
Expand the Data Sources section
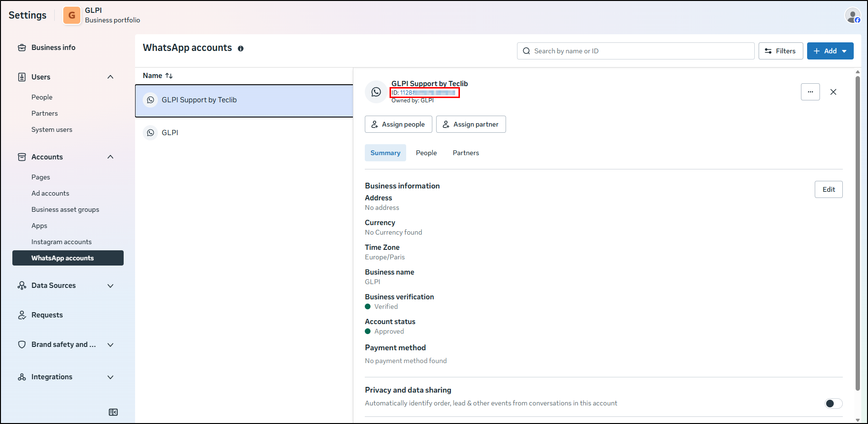pos(110,286)
